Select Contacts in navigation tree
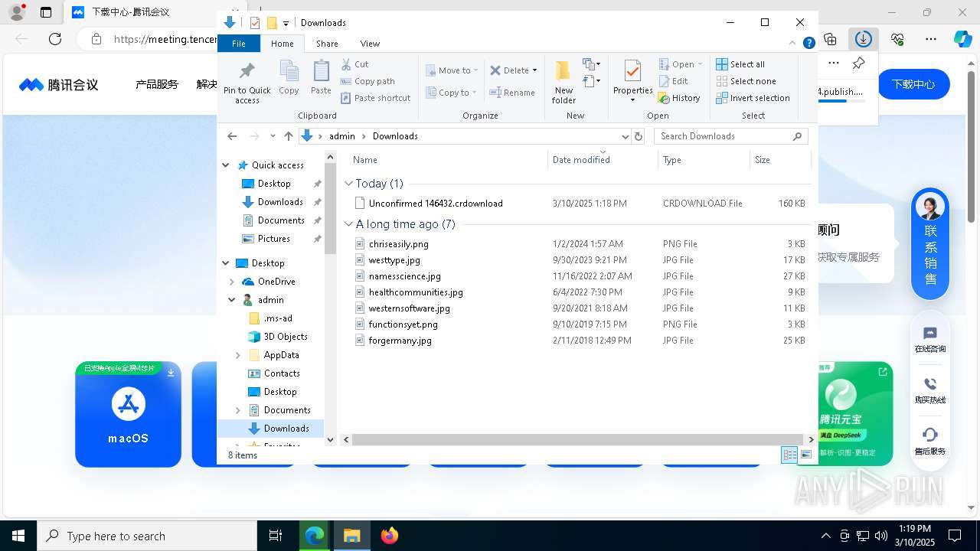Screen dimensions: 980x551 tap(274, 373)
